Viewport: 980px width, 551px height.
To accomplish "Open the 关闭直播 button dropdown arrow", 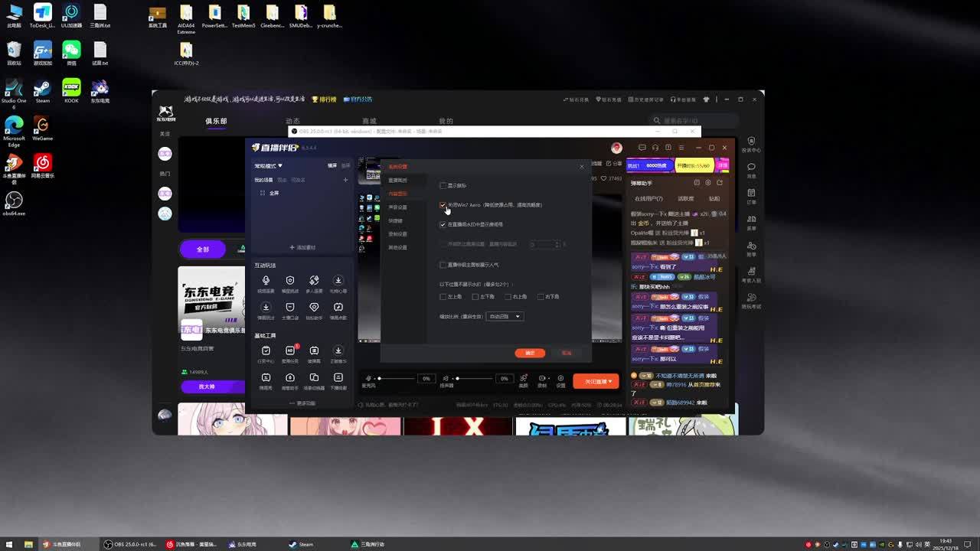I will click(610, 381).
